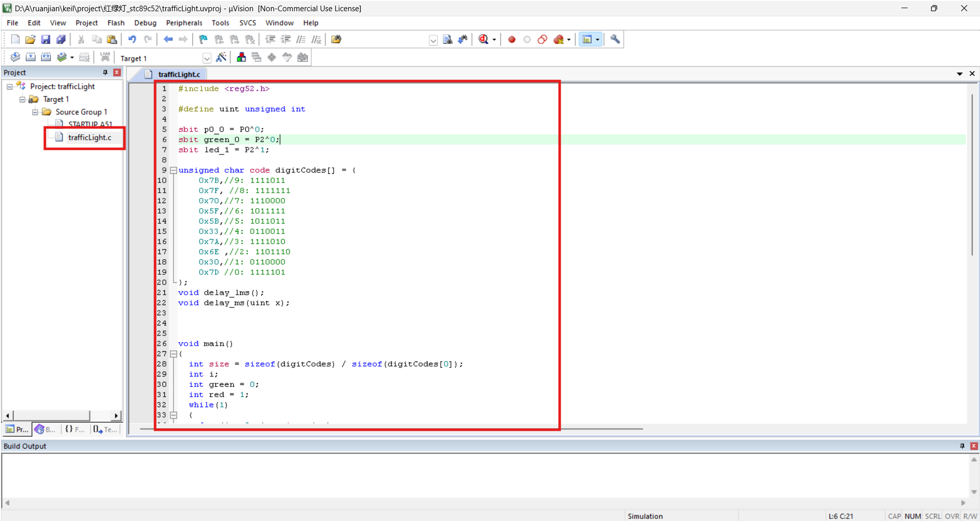Undo the last edit
This screenshot has width=980, height=521.
click(132, 39)
